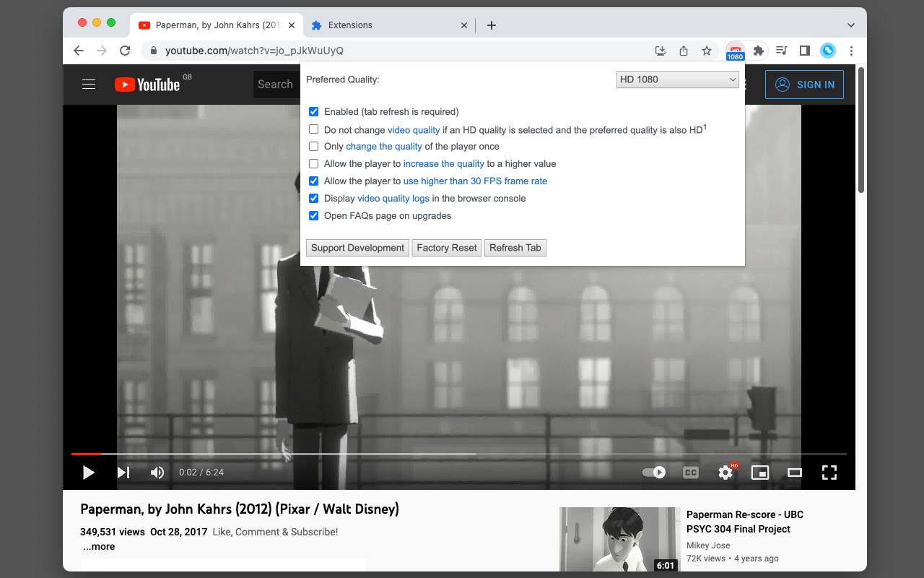
Task: Toggle subtitles with the CC button
Action: click(x=691, y=473)
